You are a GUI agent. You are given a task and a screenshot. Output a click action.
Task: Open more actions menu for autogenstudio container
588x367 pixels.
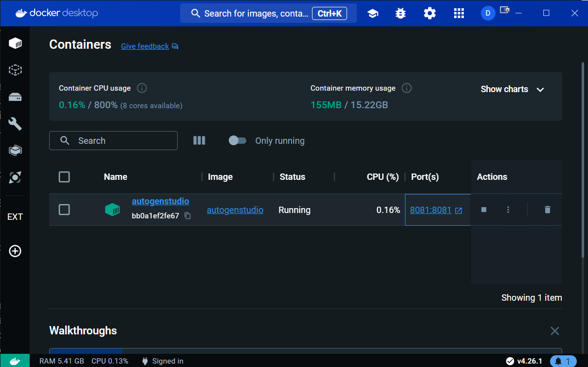[x=508, y=209]
